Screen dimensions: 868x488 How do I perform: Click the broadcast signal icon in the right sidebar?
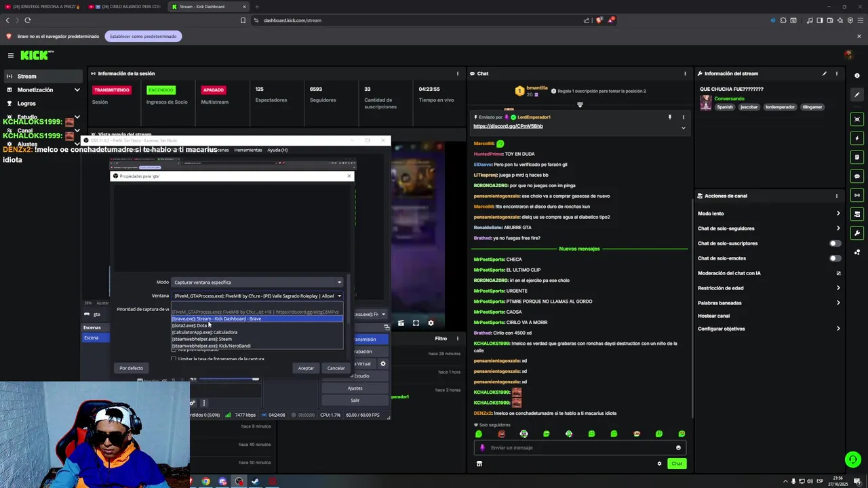[x=857, y=195]
